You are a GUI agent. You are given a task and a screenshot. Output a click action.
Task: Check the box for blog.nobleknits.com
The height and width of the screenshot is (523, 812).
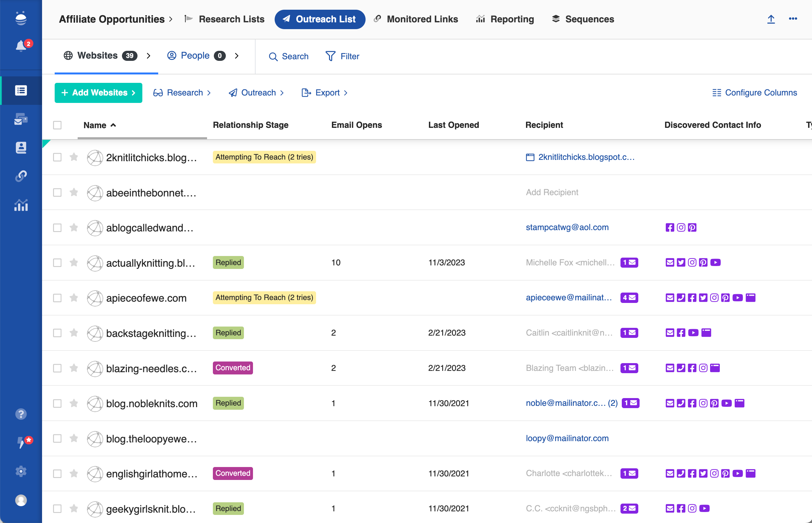[x=57, y=404]
